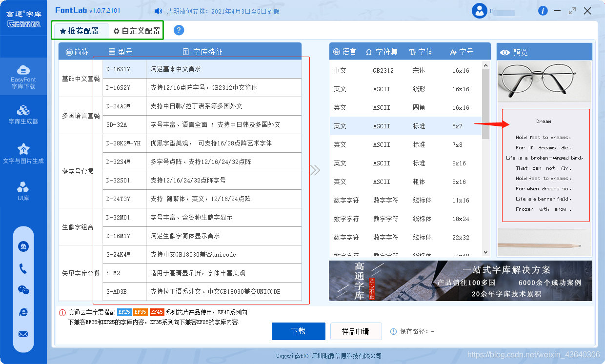Select model row D-16S1Y

(x=202, y=69)
